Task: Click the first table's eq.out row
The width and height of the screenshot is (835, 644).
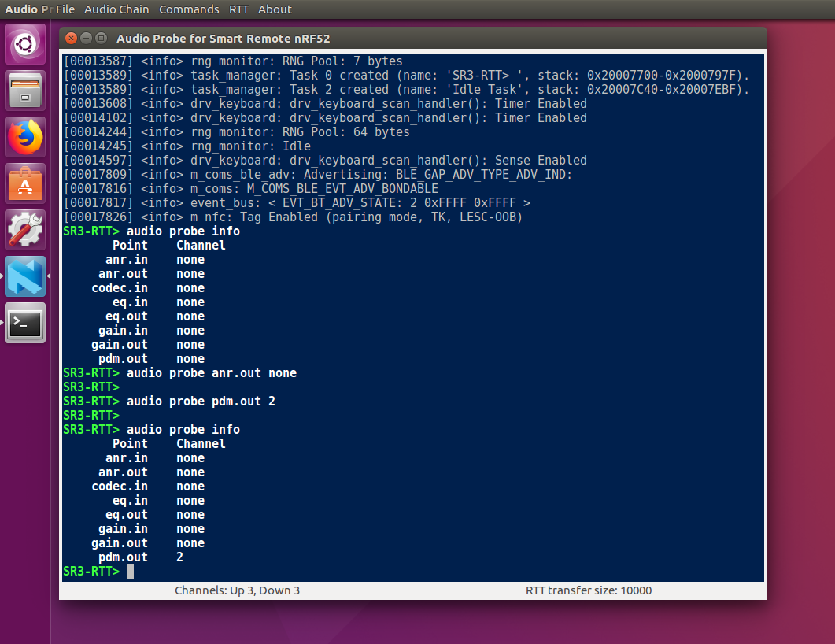Action: 155,316
